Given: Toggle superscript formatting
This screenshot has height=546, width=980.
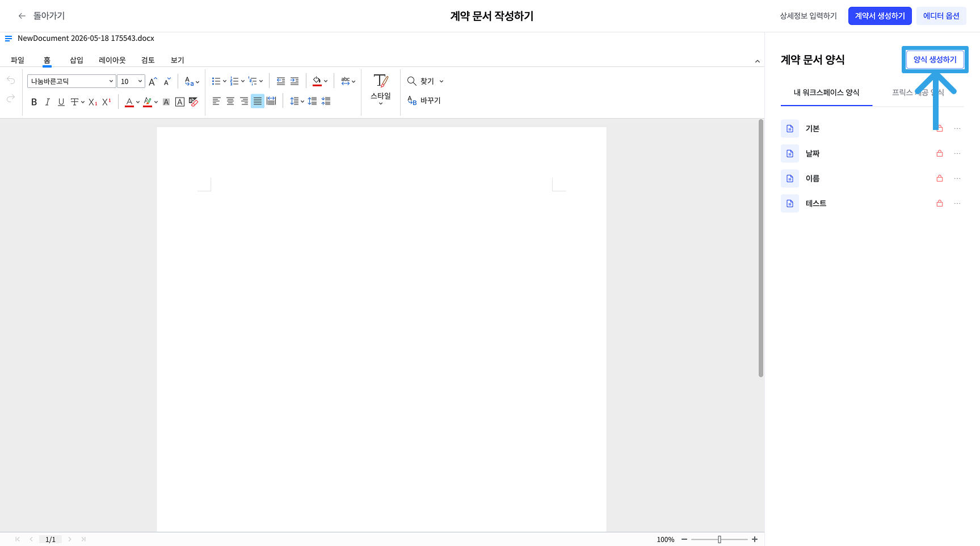Looking at the screenshot, I should tap(107, 102).
